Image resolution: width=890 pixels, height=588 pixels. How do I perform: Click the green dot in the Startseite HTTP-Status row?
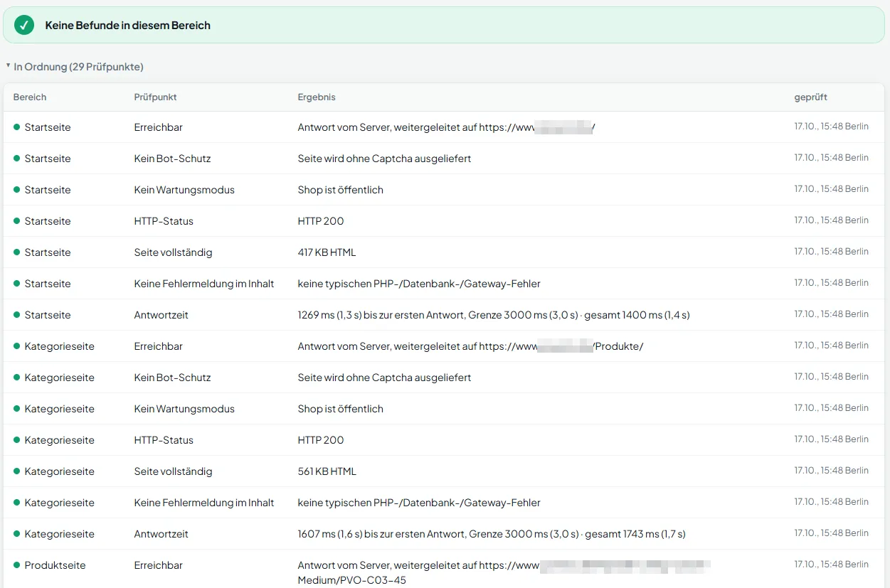(x=16, y=221)
